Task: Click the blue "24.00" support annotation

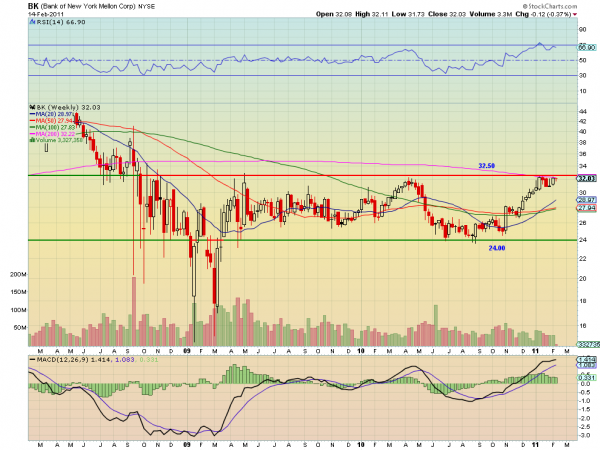Action: [x=497, y=248]
